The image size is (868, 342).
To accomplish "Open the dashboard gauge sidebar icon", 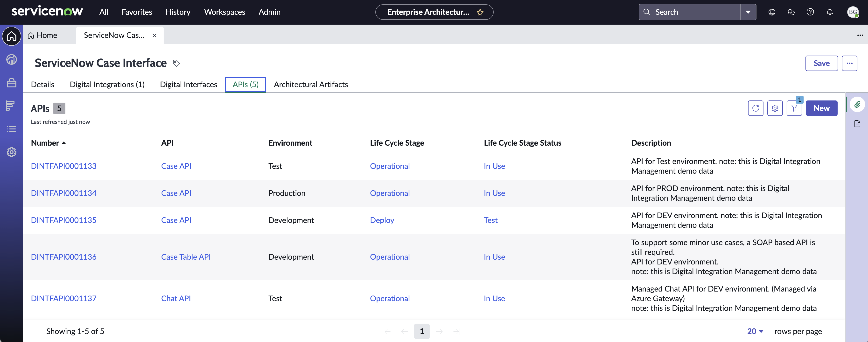I will [x=11, y=60].
